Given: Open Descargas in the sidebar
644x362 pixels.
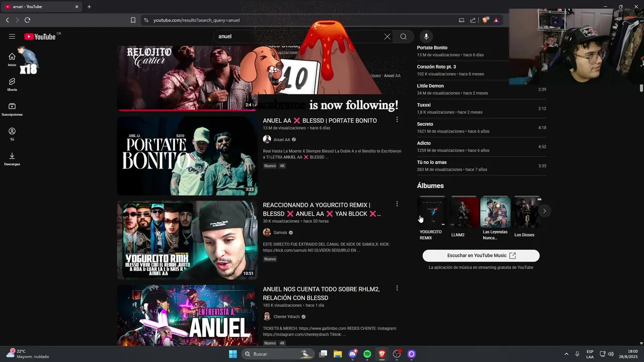Looking at the screenshot, I should 12,159.
